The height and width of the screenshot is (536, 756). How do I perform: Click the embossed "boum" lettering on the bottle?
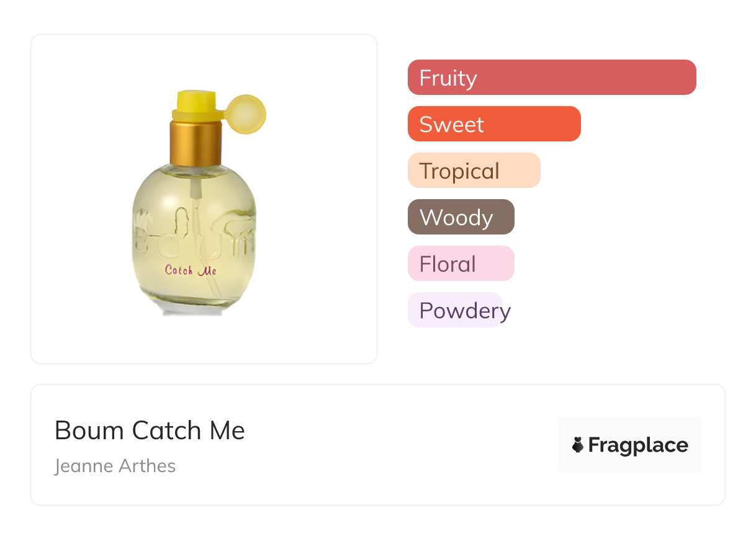point(193,230)
